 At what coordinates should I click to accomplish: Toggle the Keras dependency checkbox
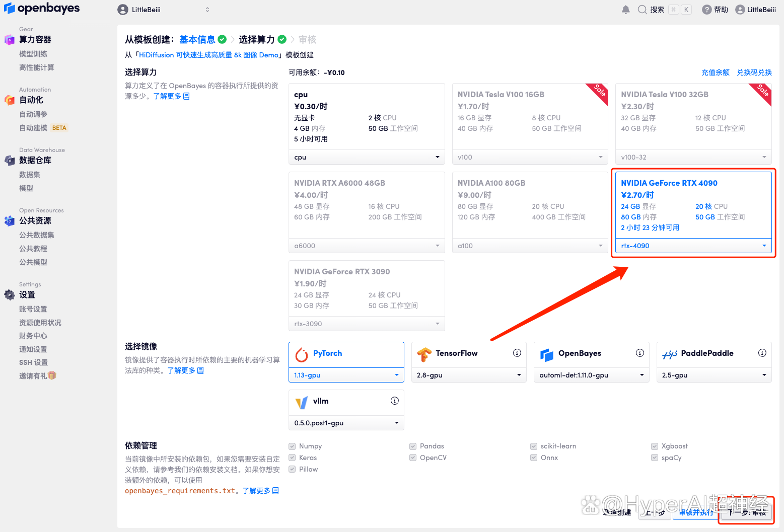click(292, 458)
